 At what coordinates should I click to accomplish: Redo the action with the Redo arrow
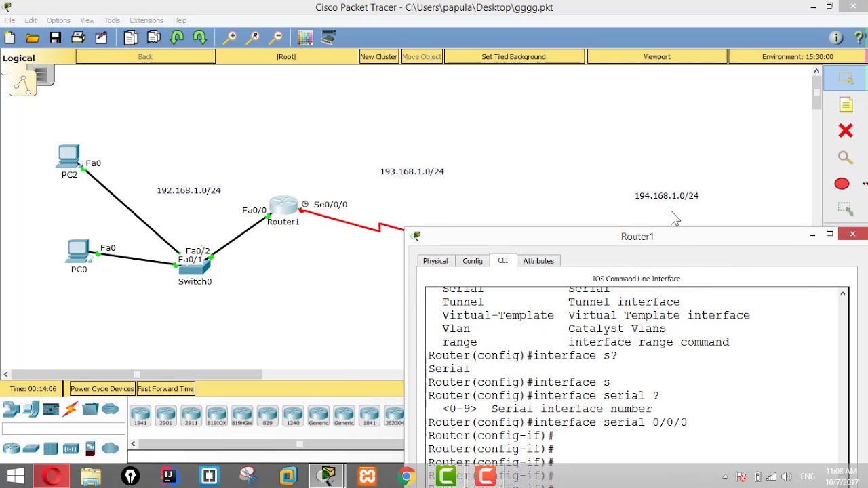pyautogui.click(x=200, y=38)
